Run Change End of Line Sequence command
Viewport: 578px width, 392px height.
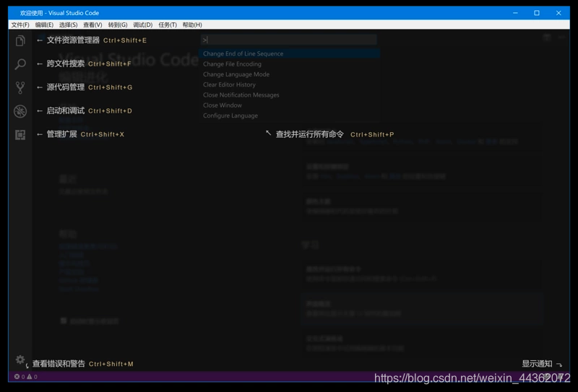[x=289, y=53]
